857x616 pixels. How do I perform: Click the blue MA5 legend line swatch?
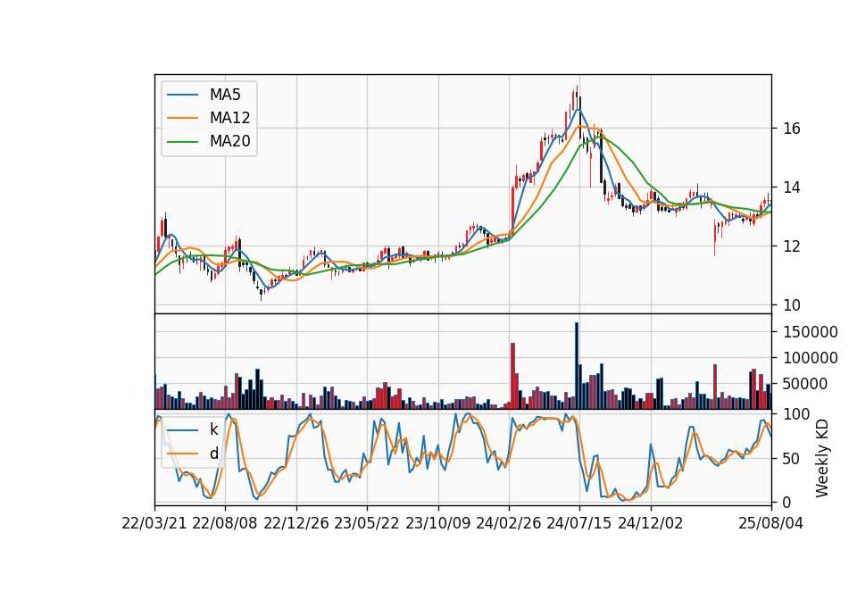point(182,96)
